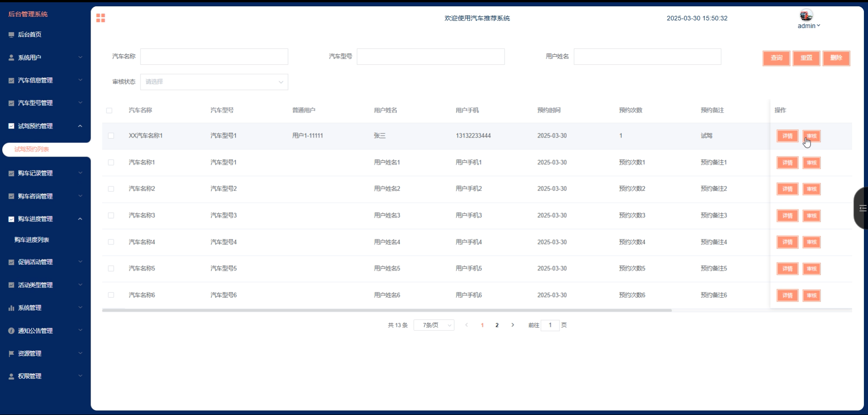868x415 pixels.
Task: Focus the 汽车名称 search input
Action: 214,57
